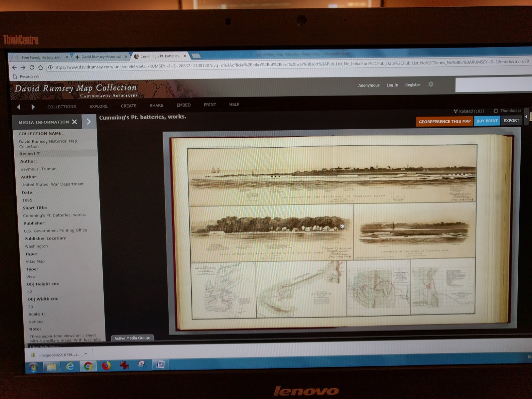Go back with browser back arrow
Image resolution: width=532 pixels, height=399 pixels.
tap(14, 67)
